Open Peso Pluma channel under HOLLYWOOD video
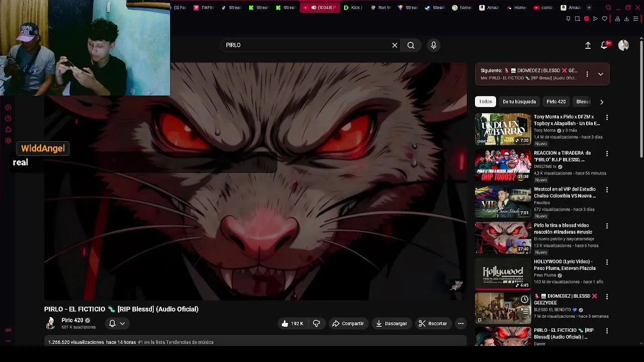644x362 pixels. click(545, 275)
